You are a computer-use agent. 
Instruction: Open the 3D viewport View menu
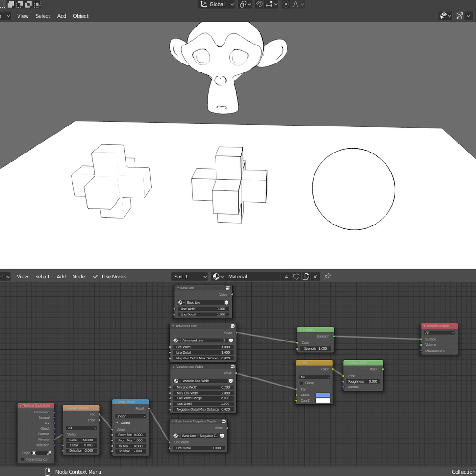point(23,16)
